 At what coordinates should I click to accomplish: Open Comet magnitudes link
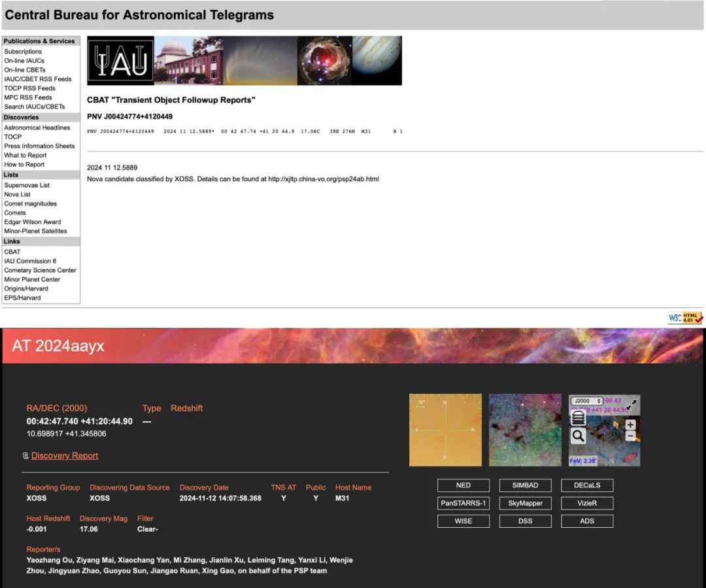31,203
